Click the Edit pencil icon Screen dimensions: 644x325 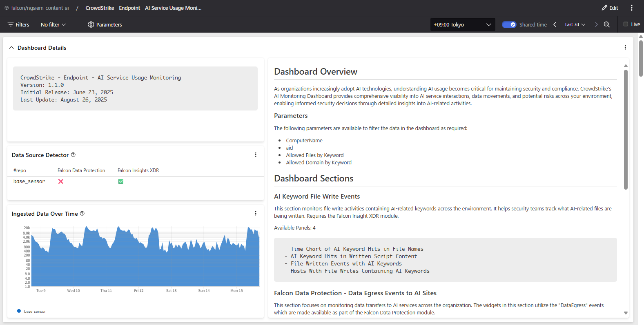[604, 8]
